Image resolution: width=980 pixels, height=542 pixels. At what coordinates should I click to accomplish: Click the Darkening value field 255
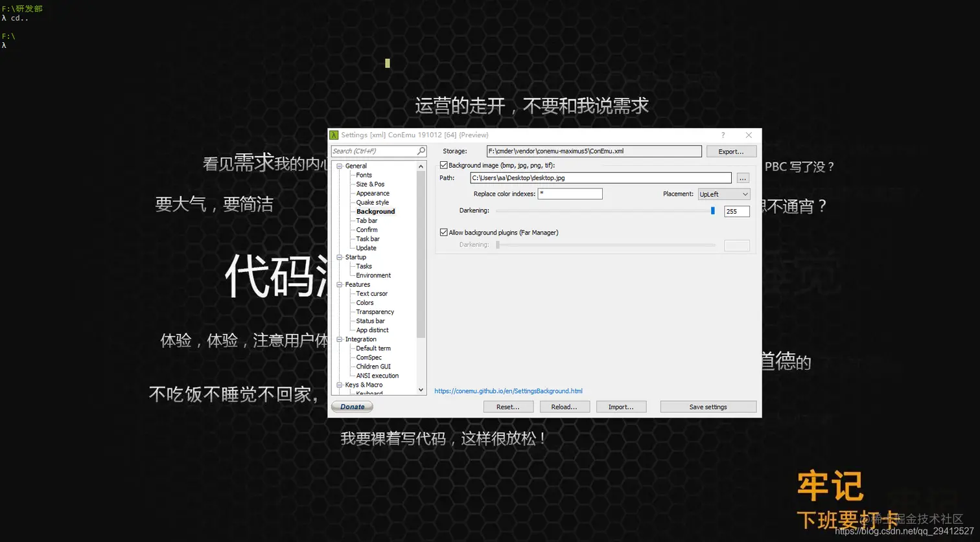click(737, 211)
